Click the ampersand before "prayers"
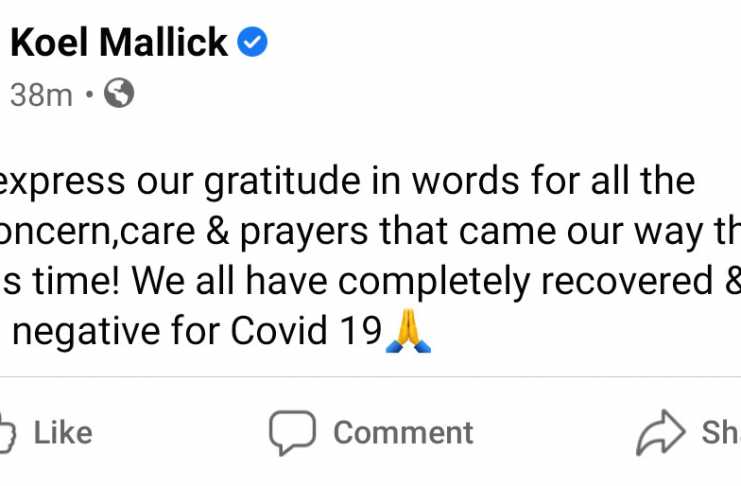741x486 pixels. click(217, 232)
